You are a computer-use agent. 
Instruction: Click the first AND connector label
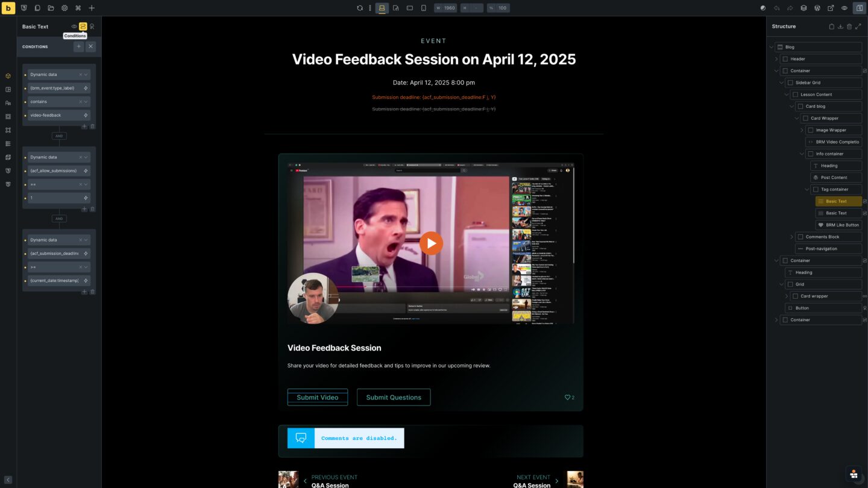coord(59,136)
